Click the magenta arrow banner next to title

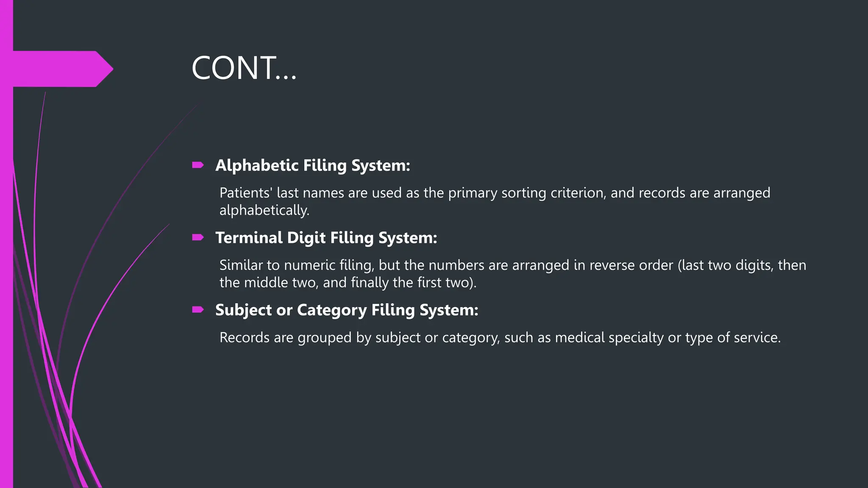[x=63, y=69]
